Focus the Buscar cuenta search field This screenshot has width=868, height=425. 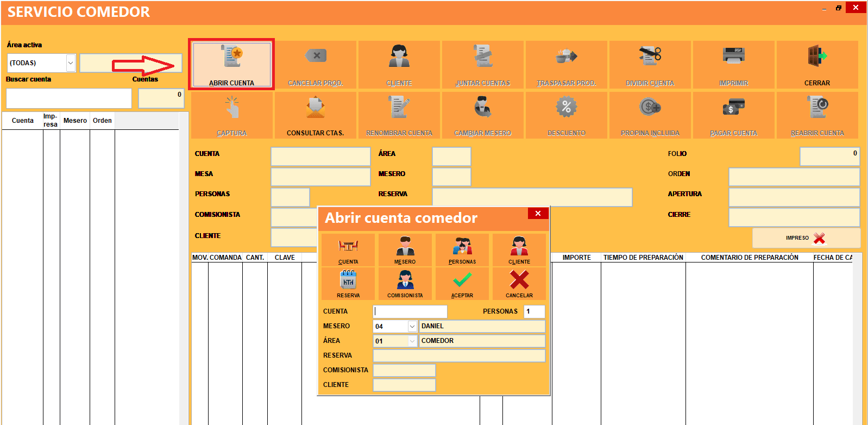(69, 98)
